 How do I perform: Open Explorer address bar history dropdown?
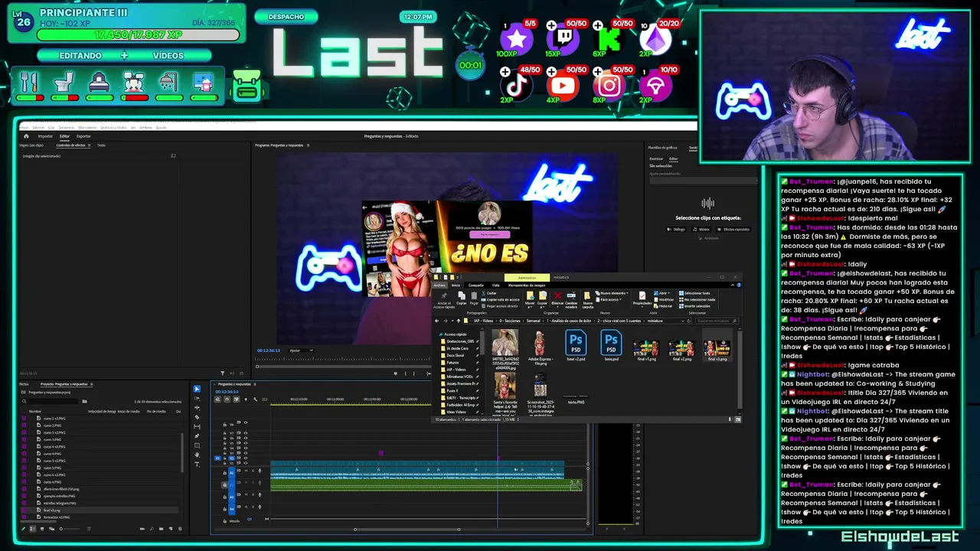click(682, 321)
